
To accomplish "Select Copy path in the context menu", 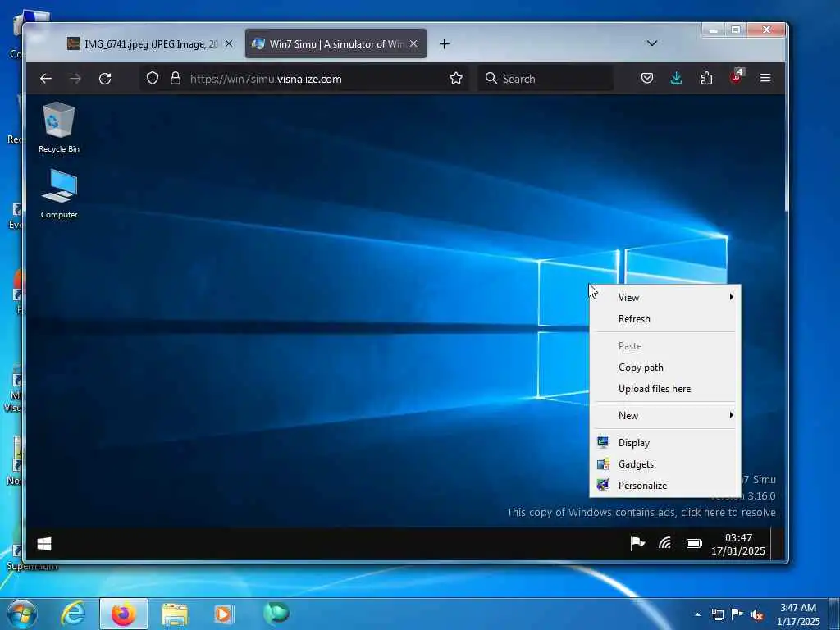I will 664,367.
